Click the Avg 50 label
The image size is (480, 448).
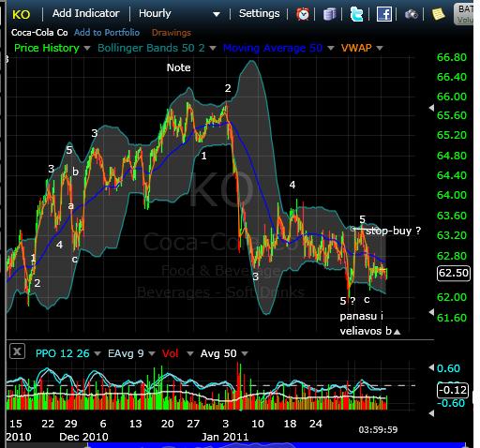218,353
